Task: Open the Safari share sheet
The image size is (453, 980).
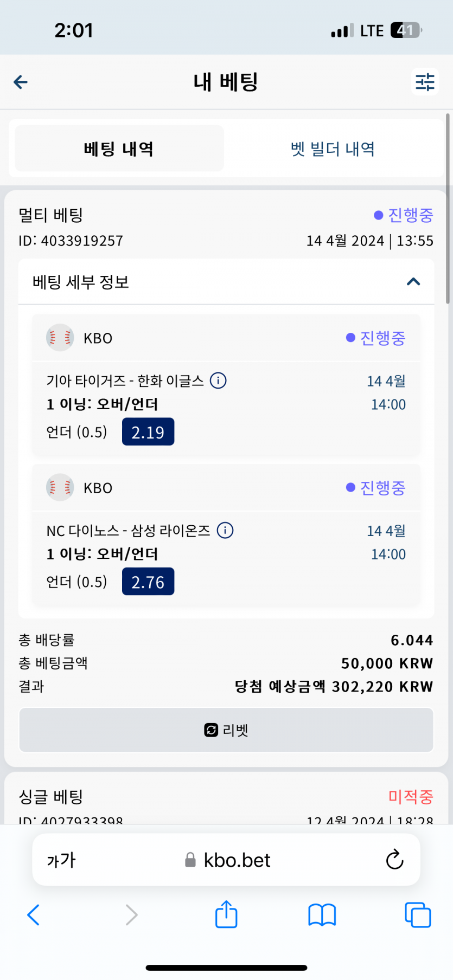Action: 226,915
